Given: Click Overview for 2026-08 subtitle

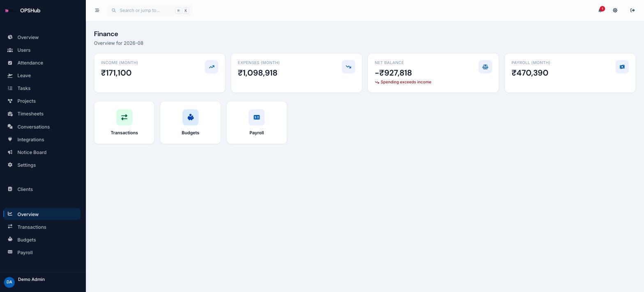Looking at the screenshot, I should pyautogui.click(x=119, y=43).
